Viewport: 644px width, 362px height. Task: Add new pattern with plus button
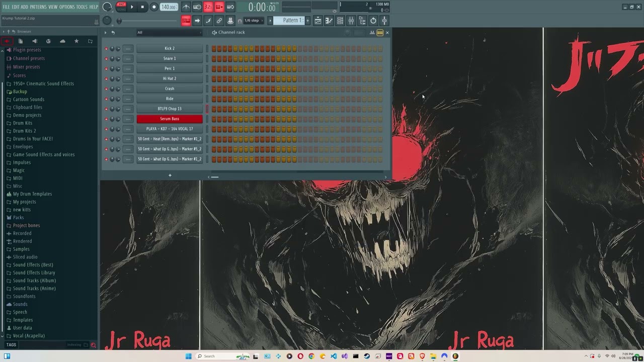(x=308, y=21)
